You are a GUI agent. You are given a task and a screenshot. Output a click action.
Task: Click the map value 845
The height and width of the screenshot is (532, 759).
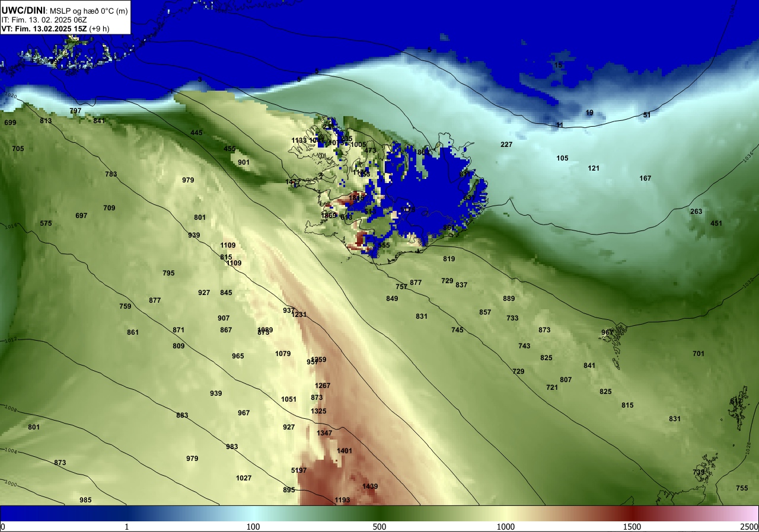point(226,293)
